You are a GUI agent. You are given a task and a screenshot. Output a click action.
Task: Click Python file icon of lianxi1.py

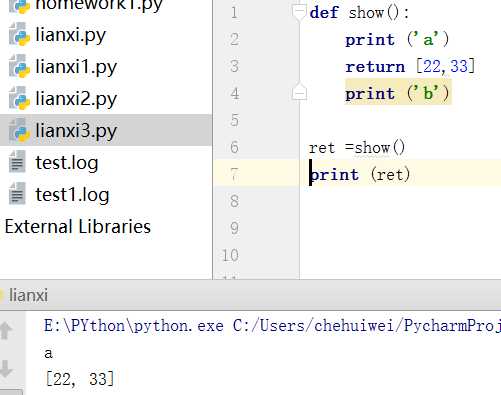coord(19,66)
